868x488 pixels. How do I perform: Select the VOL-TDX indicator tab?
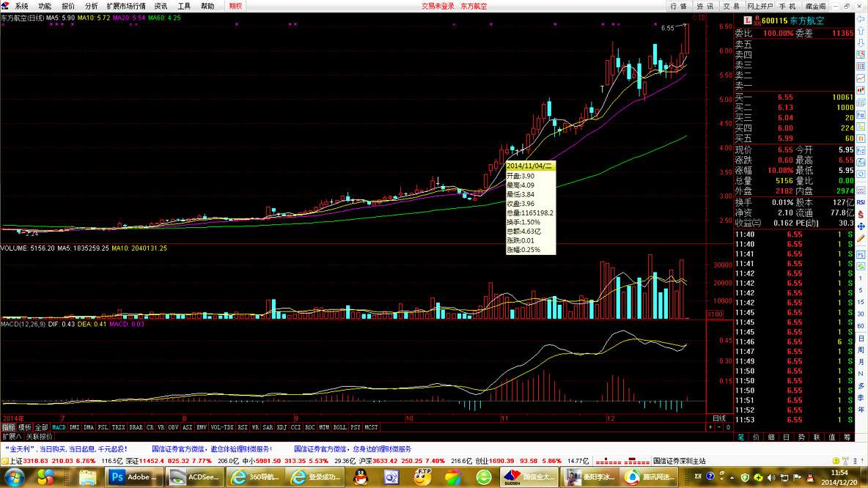tap(222, 427)
